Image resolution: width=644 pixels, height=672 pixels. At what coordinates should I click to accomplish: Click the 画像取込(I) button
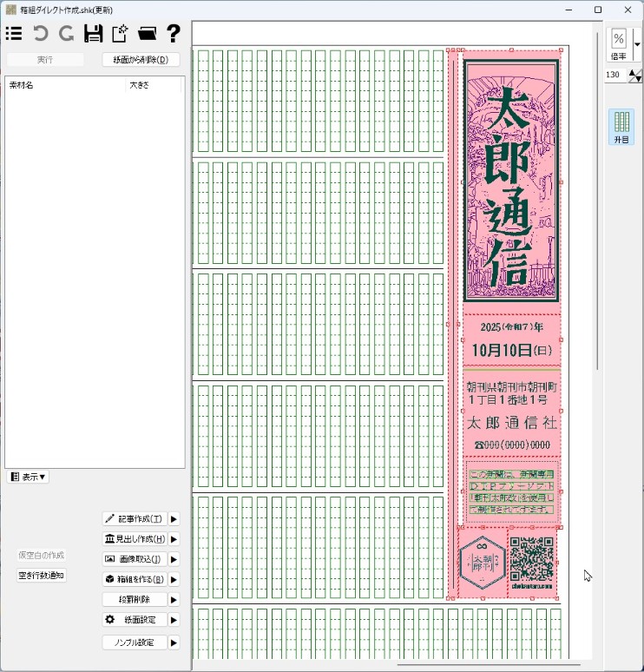135,559
